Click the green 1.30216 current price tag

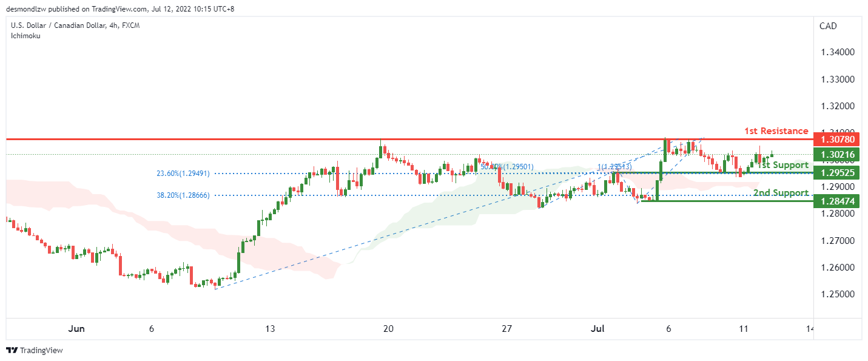click(x=837, y=155)
